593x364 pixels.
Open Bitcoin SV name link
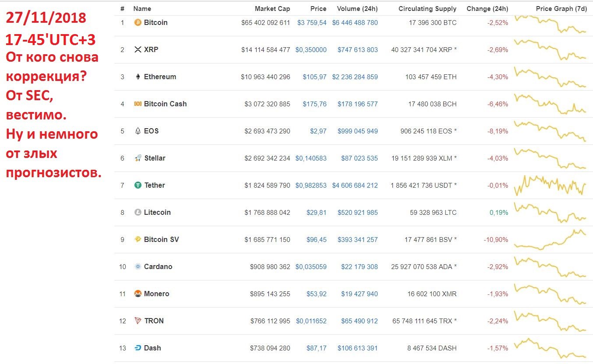click(161, 239)
